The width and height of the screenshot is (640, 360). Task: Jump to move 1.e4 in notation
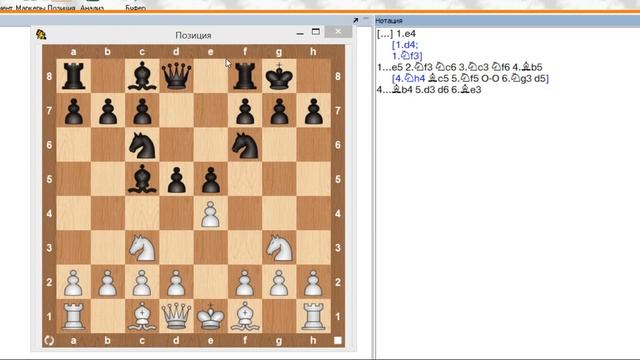coord(406,34)
